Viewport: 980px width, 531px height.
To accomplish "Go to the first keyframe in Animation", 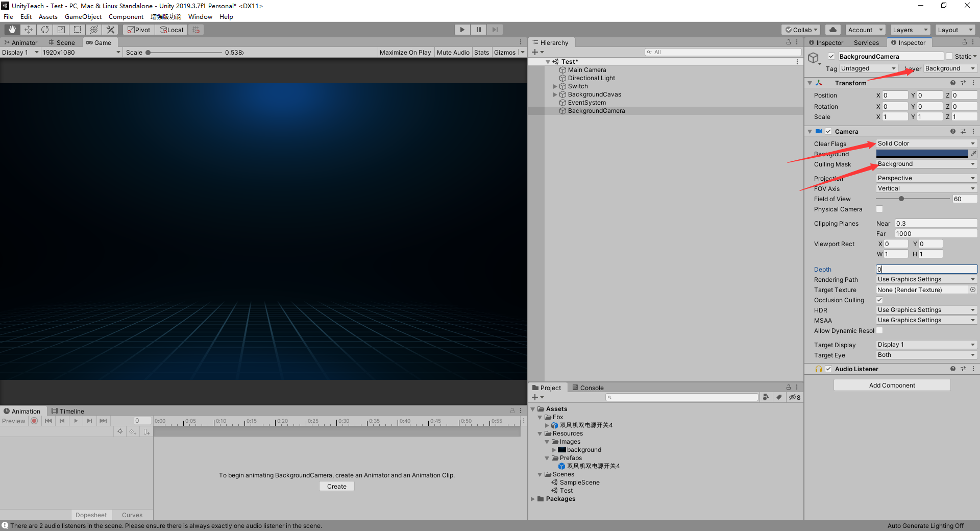I will (x=48, y=421).
